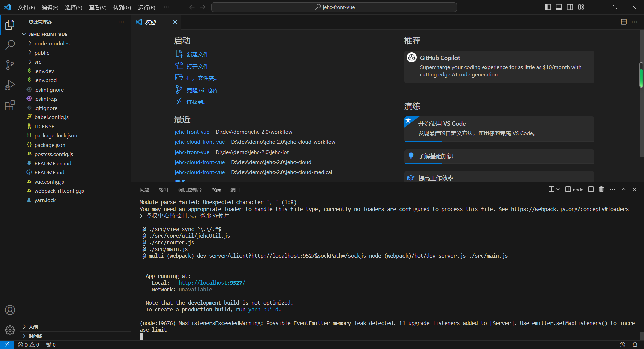The image size is (644, 349).
Task: Click the Open Folder link
Action: coord(196,78)
